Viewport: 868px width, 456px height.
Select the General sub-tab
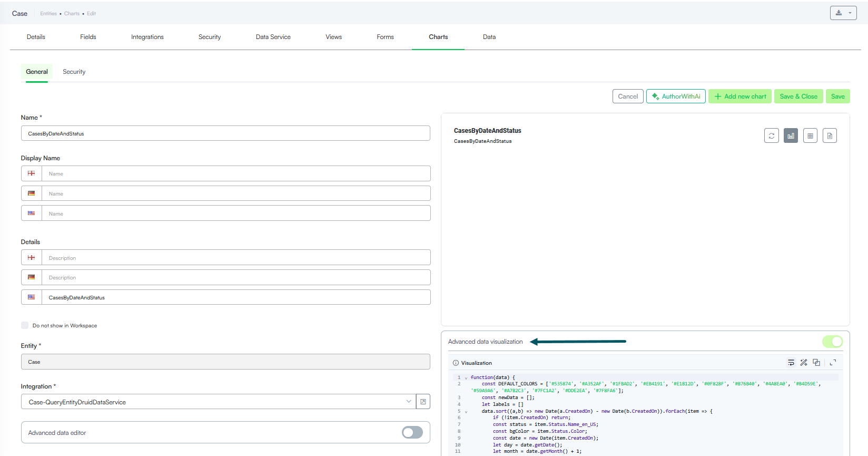tap(37, 72)
